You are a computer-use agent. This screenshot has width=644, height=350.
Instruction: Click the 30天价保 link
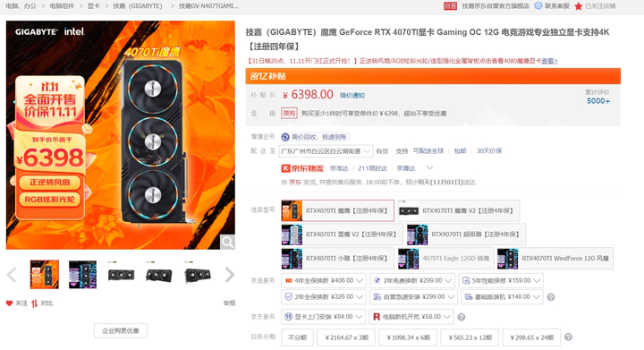[x=489, y=150]
